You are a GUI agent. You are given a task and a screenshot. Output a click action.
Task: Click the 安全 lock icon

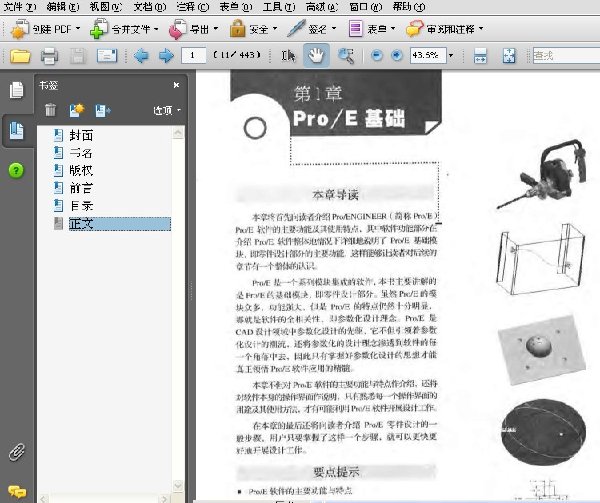238,29
